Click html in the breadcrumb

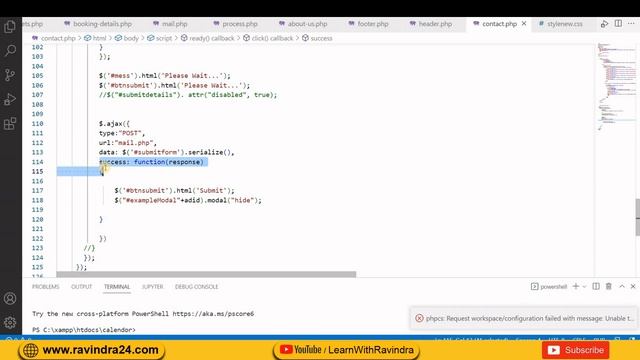(x=99, y=38)
